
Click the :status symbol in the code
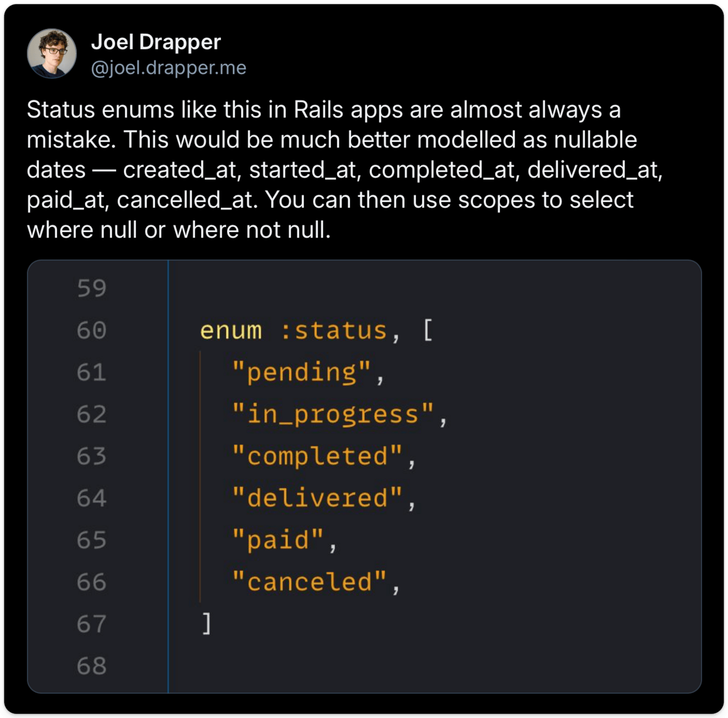click(x=333, y=331)
